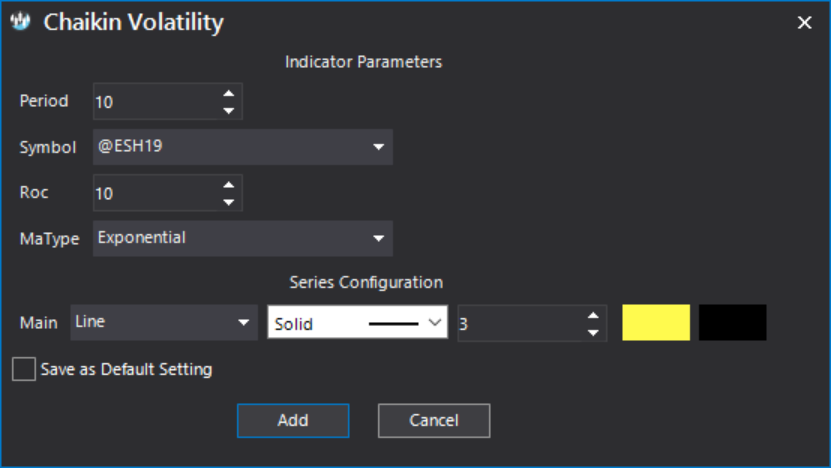Viewport: 831px width, 468px height.
Task: Open the MaType Exponential dropdown
Action: [243, 239]
